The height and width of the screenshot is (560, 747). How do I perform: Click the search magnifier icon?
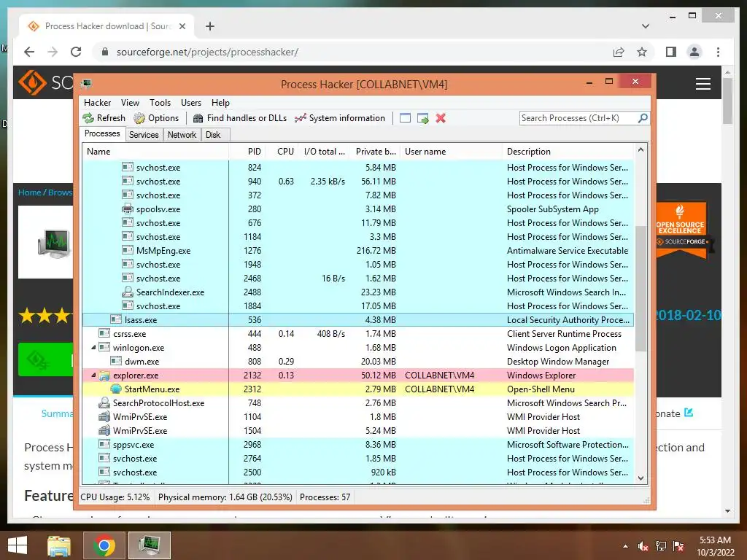[x=643, y=117]
